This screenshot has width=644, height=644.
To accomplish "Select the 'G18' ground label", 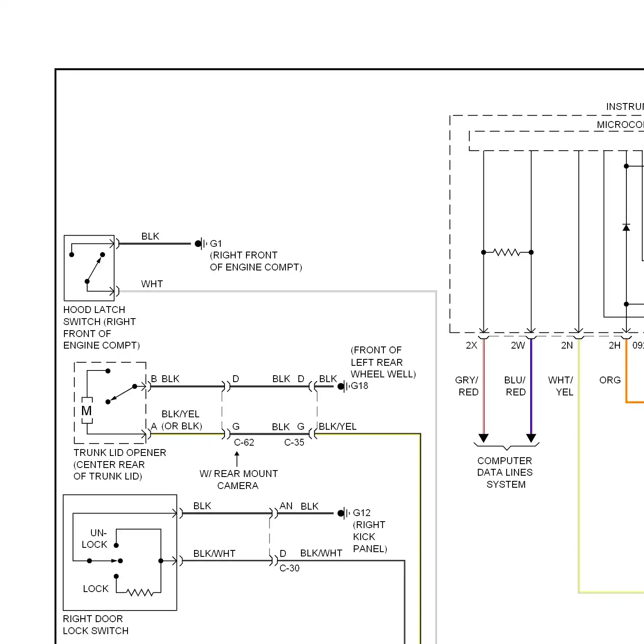I will pos(360,386).
